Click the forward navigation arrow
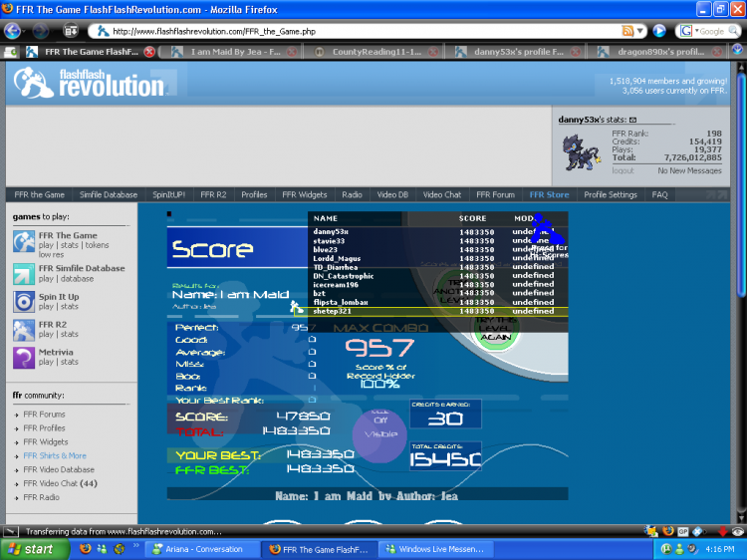 [x=41, y=31]
